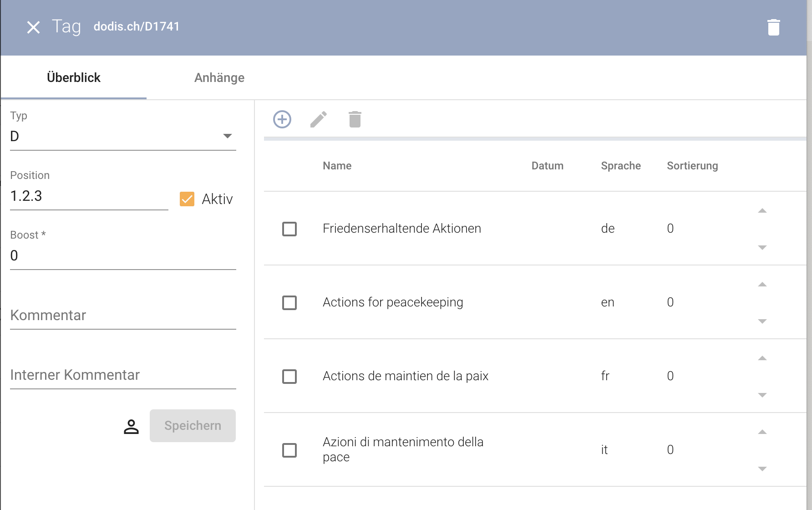
Task: Switch to the Anhänge tab
Action: click(219, 78)
